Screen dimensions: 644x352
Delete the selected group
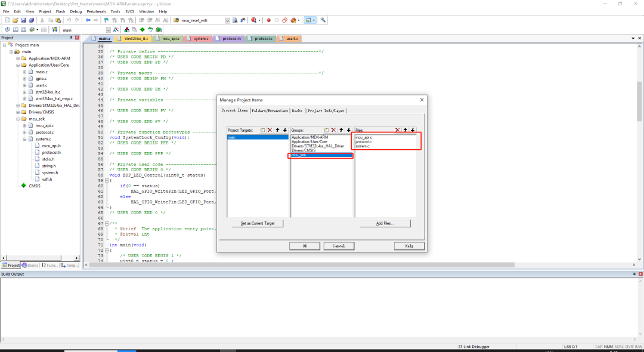click(x=333, y=130)
